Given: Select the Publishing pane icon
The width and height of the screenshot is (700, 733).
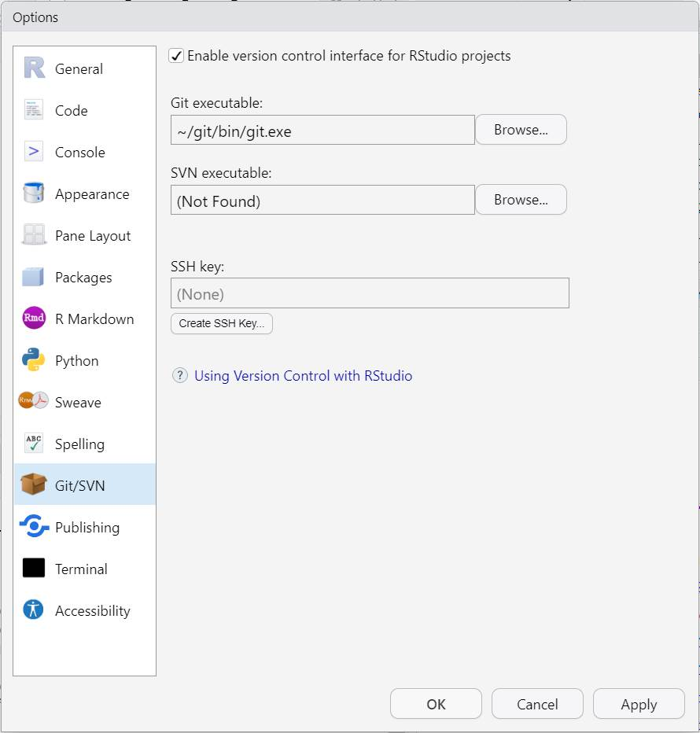Looking at the screenshot, I should tap(33, 527).
